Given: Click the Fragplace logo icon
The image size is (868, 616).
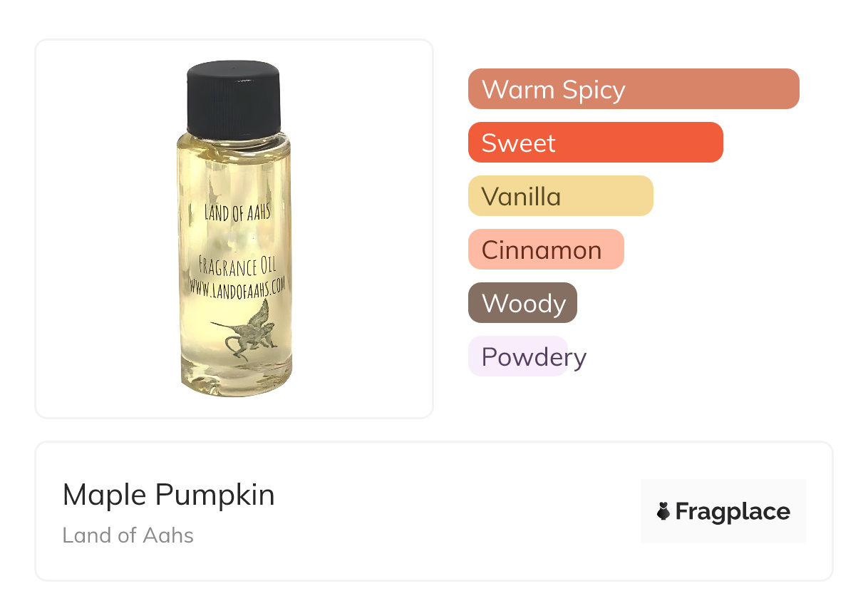Looking at the screenshot, I should [663, 511].
